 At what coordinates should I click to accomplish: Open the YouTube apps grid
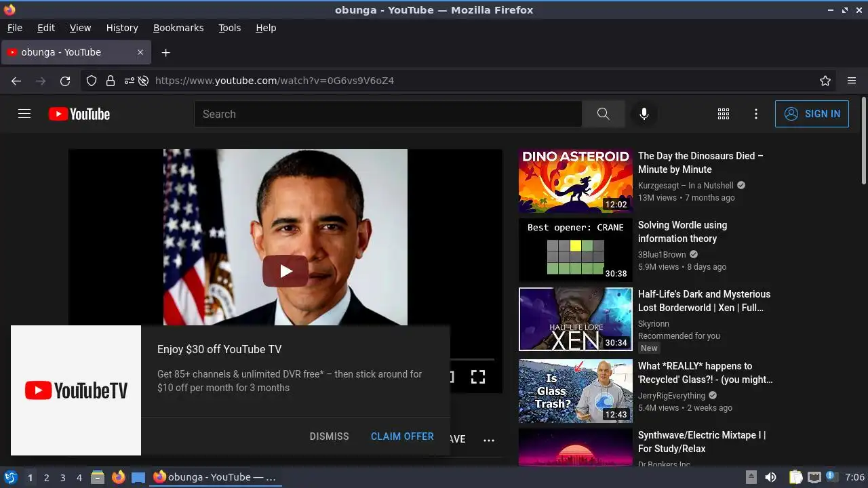(x=724, y=114)
